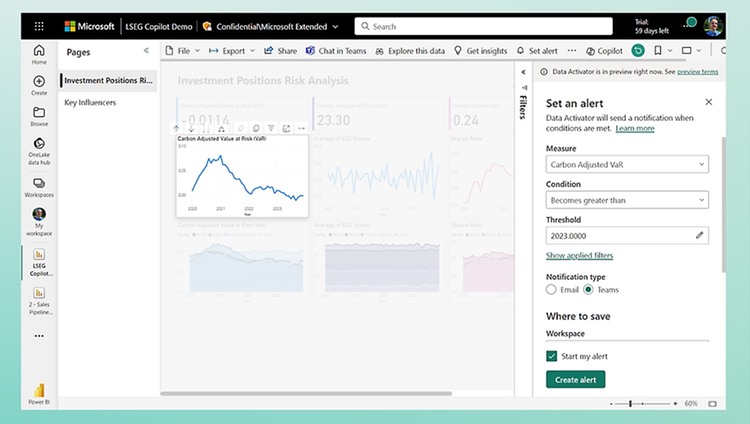
Task: Open Browse in the left sidebar
Action: [x=39, y=116]
